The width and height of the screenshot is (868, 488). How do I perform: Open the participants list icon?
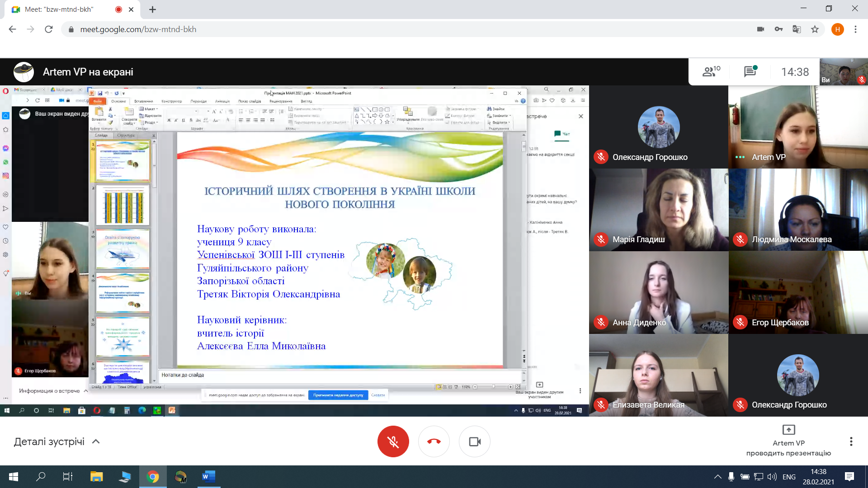711,71
